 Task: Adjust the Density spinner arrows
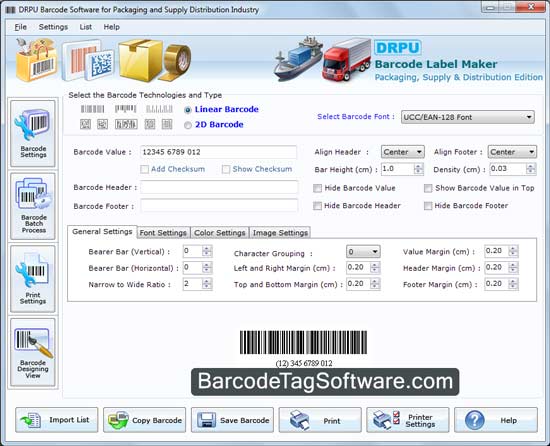531,169
